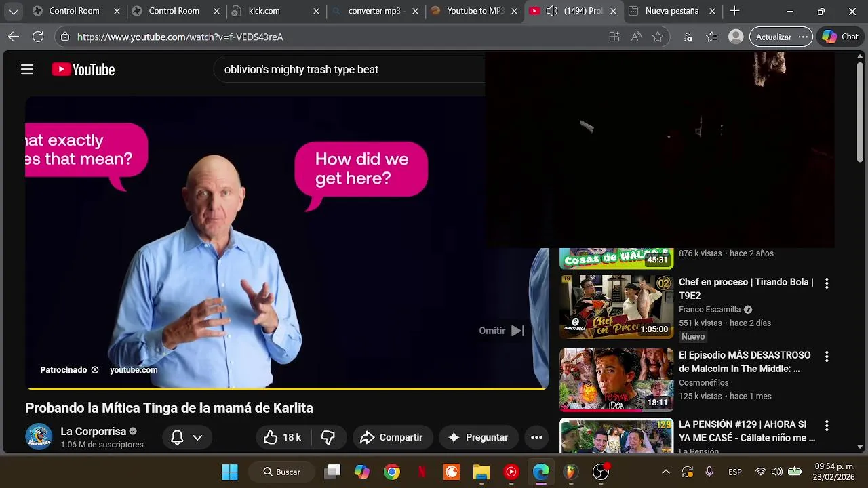Launch Google Chrome from the taskbar

pyautogui.click(x=392, y=472)
